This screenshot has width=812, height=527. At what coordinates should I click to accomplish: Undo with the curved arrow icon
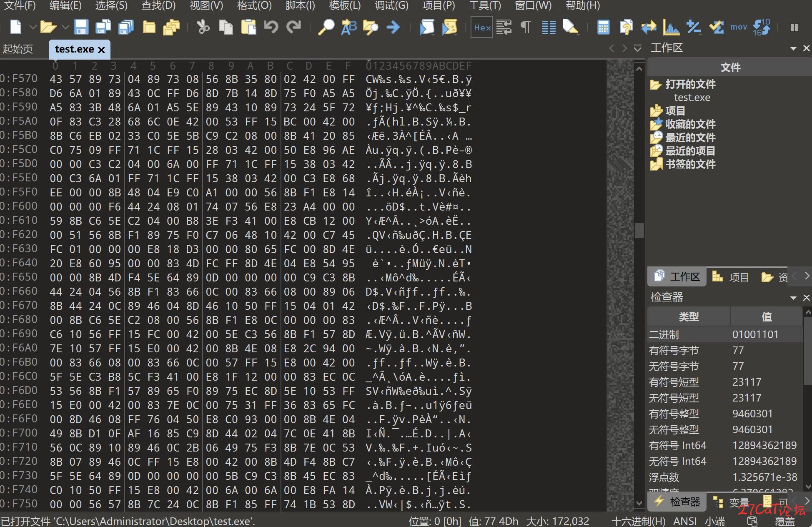point(271,27)
